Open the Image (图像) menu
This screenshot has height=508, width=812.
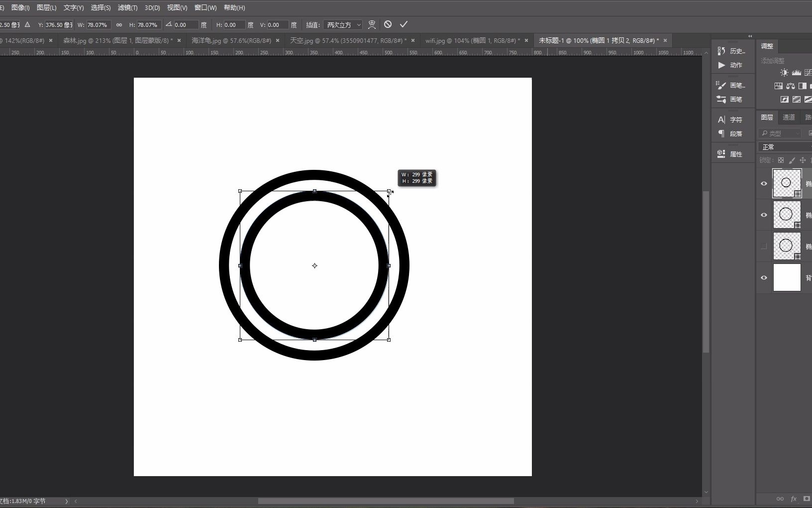pyautogui.click(x=20, y=7)
